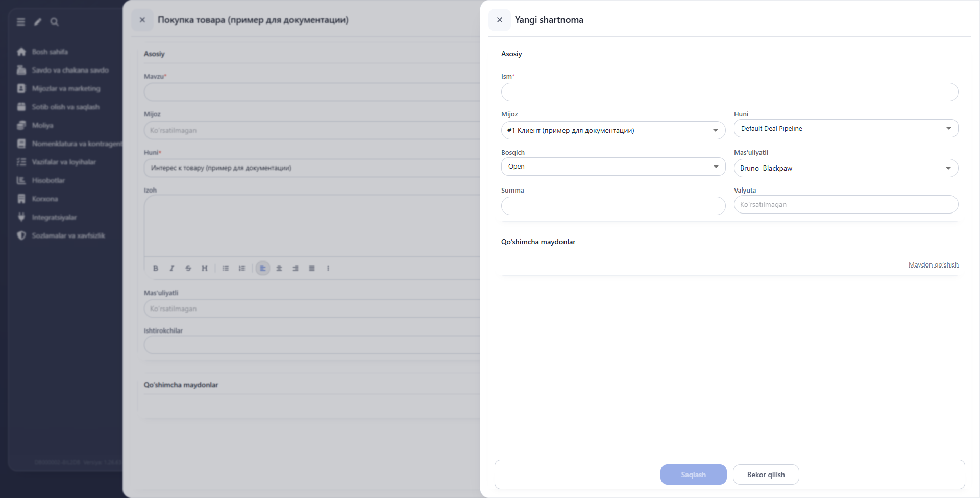Apply heading style in Izoh editor
This screenshot has width=980, height=498.
205,268
